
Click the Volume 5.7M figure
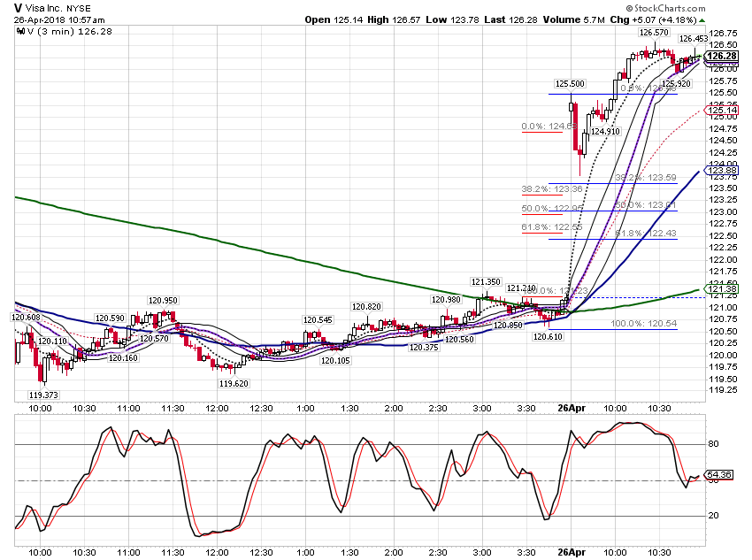573,19
